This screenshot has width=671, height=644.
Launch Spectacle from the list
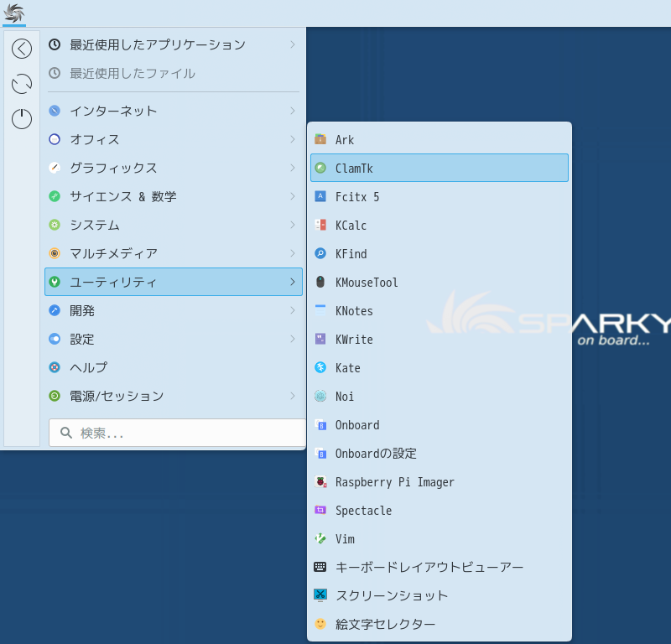(x=440, y=510)
